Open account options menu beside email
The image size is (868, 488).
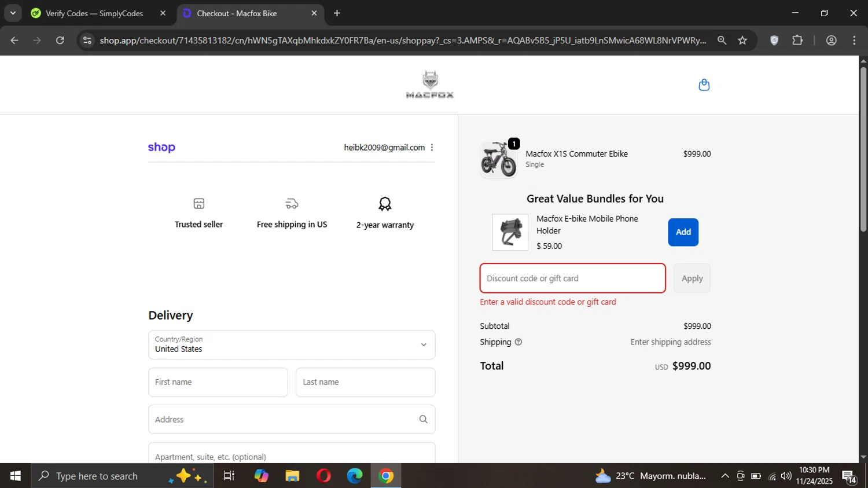pyautogui.click(x=432, y=148)
